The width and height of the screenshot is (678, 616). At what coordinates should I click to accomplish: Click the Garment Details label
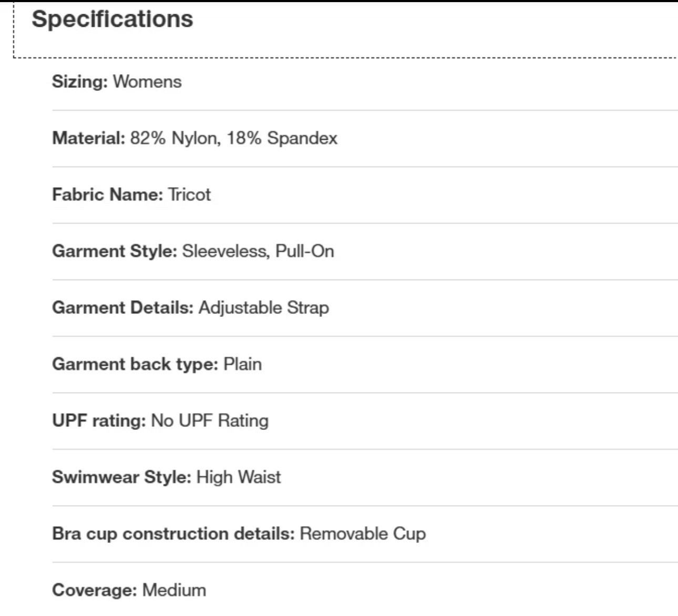(x=122, y=308)
